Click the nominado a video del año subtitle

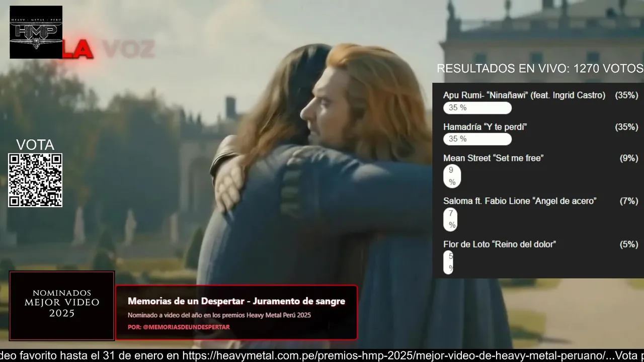pyautogui.click(x=219, y=315)
